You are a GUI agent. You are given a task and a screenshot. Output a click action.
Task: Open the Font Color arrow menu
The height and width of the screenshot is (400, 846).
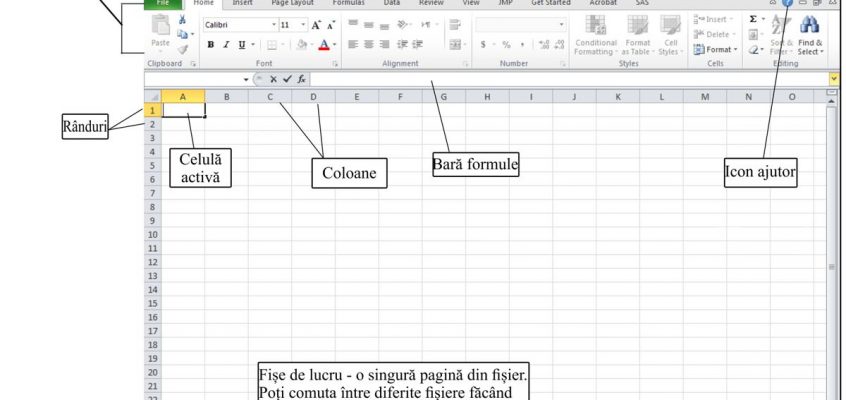click(x=335, y=45)
